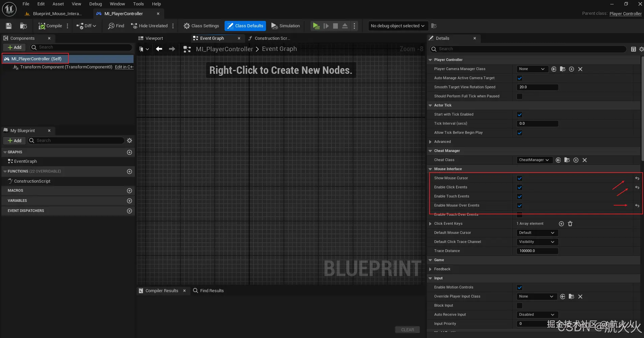Open CheatManager class dropdown

pyautogui.click(x=534, y=160)
